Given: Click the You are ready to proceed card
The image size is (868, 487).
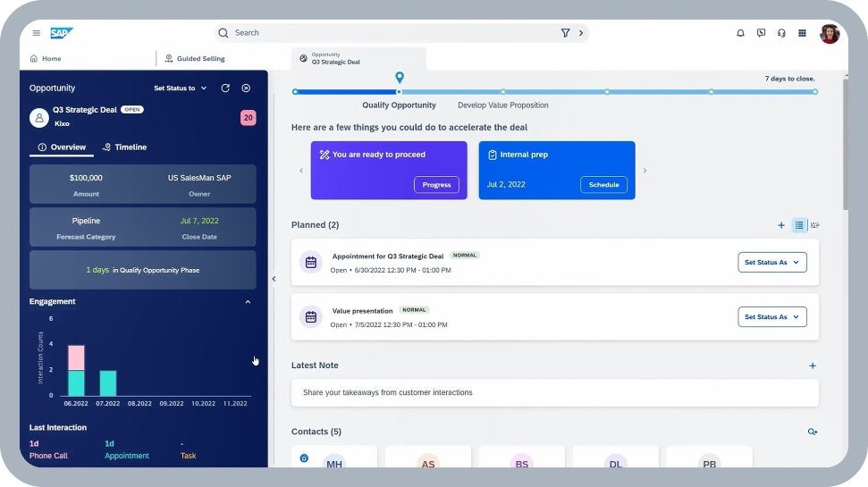Looking at the screenshot, I should pyautogui.click(x=389, y=171).
